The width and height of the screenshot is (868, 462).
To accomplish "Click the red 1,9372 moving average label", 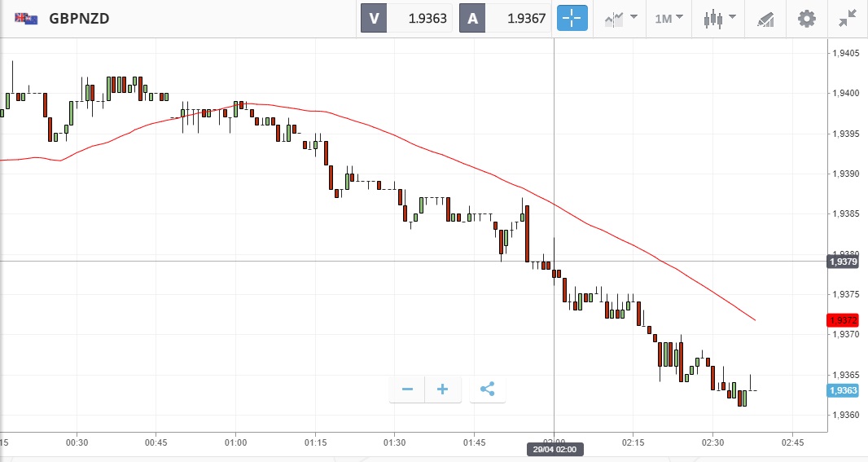I will 843,320.
